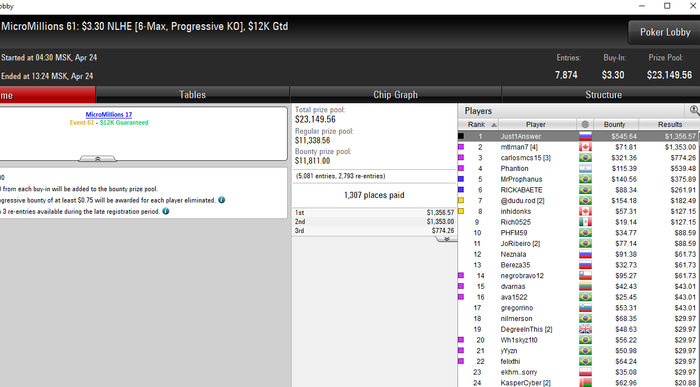Click the 1,307 places paid text
The width and height of the screenshot is (700, 387).
(x=374, y=195)
